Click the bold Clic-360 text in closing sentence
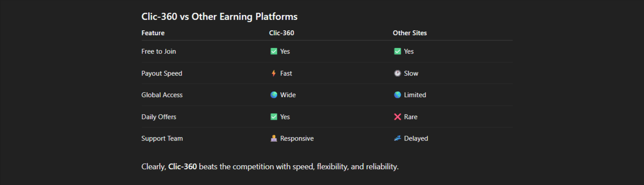 182,167
